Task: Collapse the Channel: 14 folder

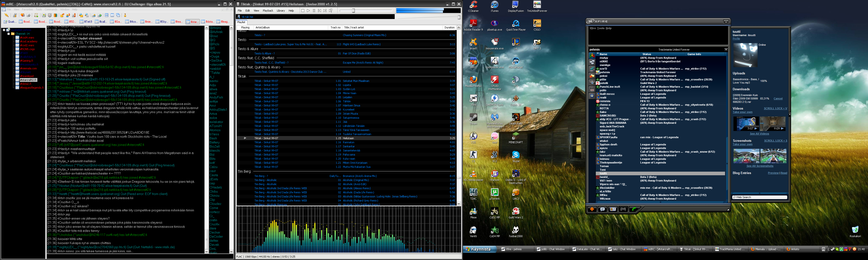Action: click(8, 34)
